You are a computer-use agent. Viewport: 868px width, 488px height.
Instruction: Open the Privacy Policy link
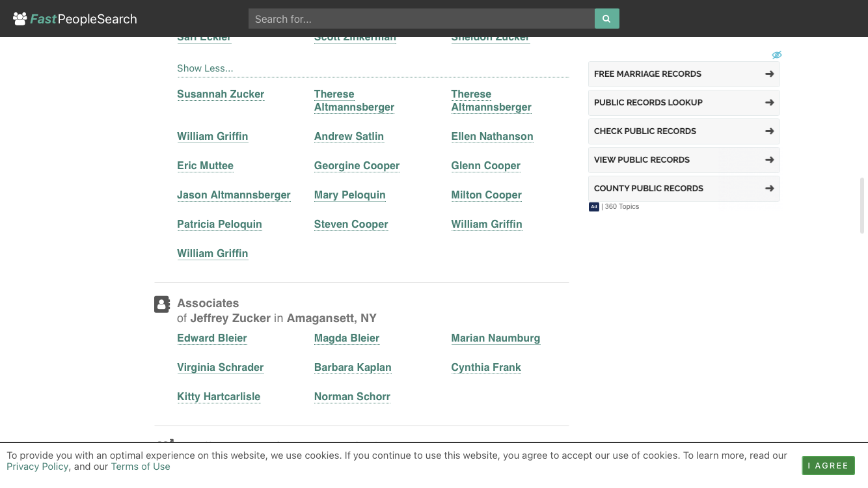(38, 467)
